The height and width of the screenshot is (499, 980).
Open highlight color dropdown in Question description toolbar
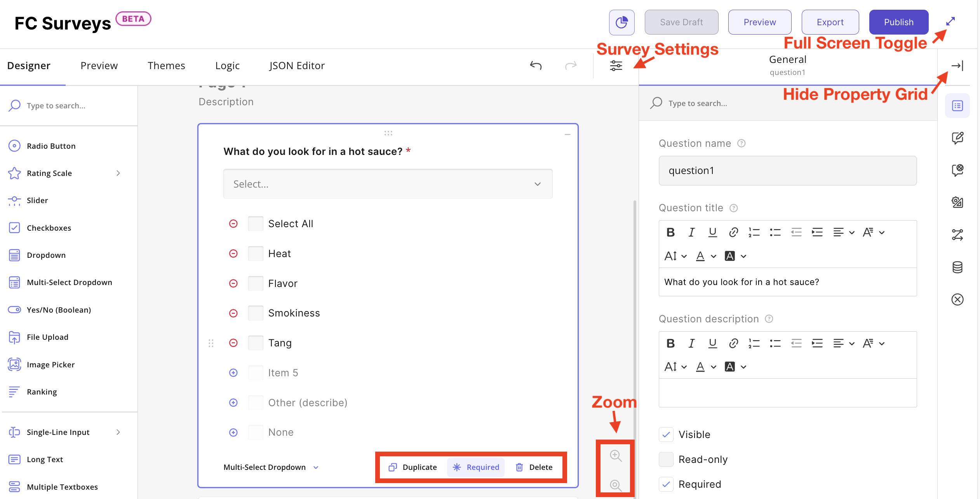(736, 367)
